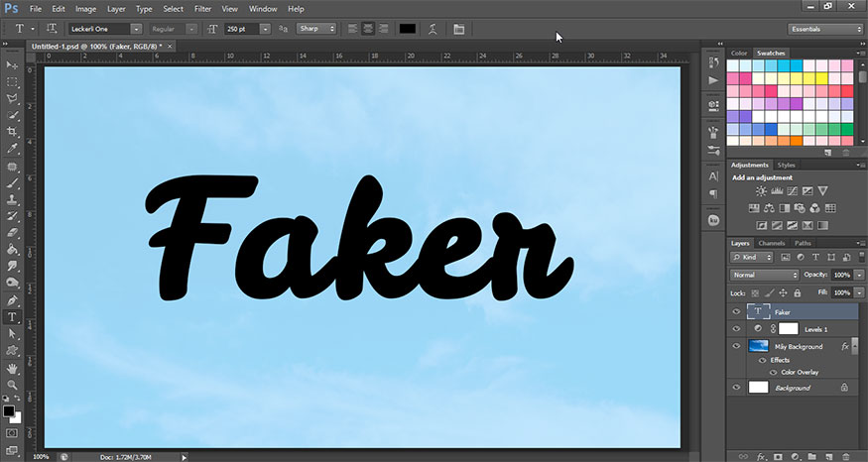Select the Crop tool
The image size is (868, 462).
pyautogui.click(x=12, y=132)
